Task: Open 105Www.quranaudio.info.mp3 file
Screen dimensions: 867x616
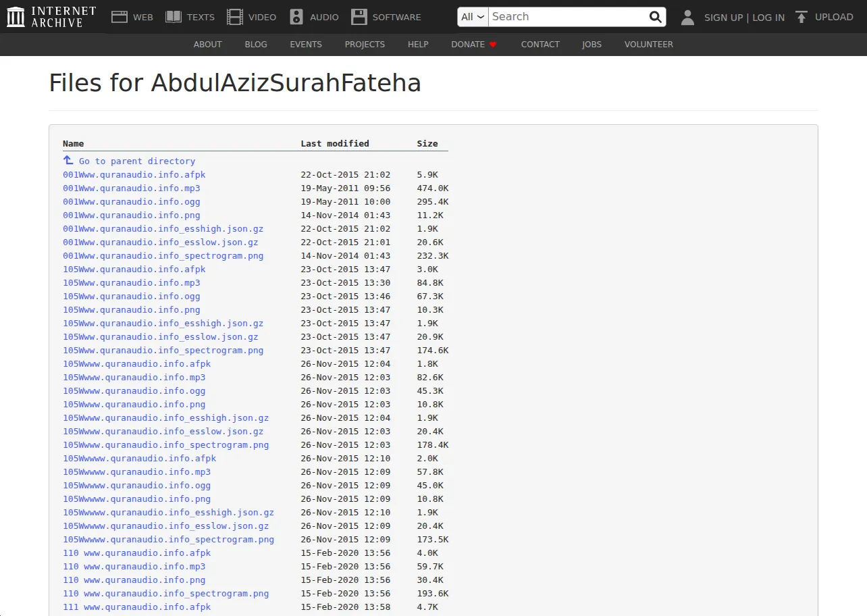Action: 132,283
